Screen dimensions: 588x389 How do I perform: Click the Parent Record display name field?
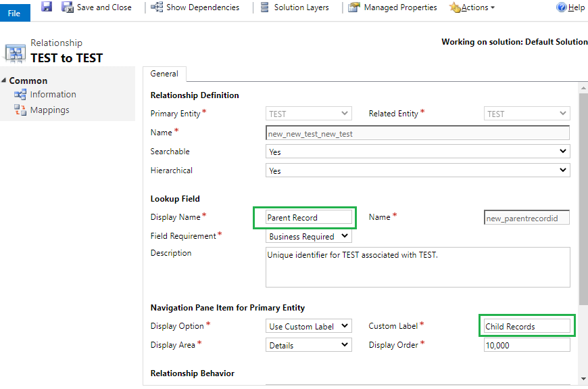tap(309, 217)
